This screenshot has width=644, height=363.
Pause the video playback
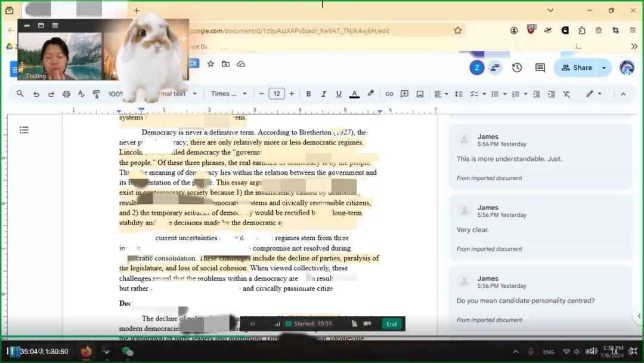pos(11,351)
